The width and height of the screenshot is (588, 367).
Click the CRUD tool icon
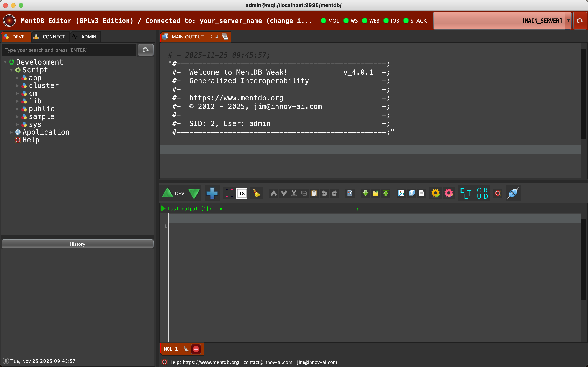point(482,193)
